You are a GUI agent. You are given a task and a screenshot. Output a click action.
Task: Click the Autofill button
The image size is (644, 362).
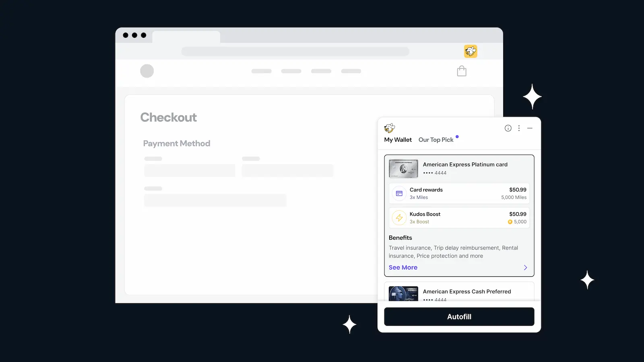[x=459, y=317]
